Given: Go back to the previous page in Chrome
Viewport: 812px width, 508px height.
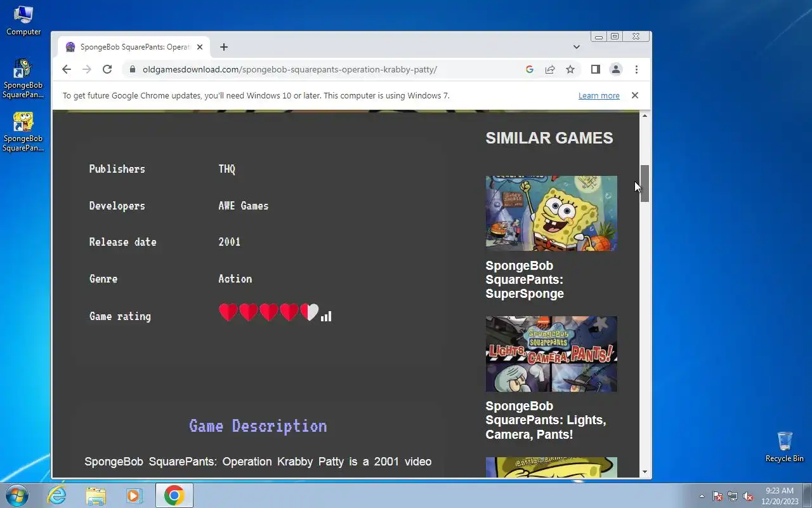Looking at the screenshot, I should pyautogui.click(x=67, y=69).
